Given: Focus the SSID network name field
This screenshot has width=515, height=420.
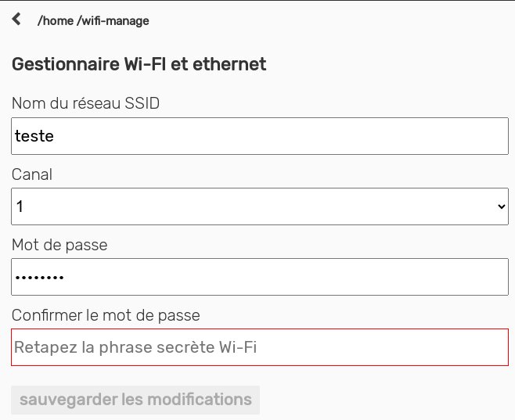Looking at the screenshot, I should (260, 136).
